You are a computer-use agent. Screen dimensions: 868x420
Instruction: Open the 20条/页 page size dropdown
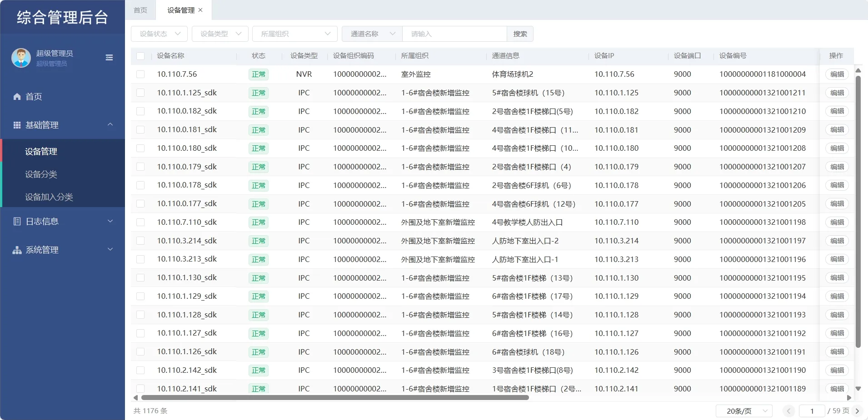click(x=744, y=411)
